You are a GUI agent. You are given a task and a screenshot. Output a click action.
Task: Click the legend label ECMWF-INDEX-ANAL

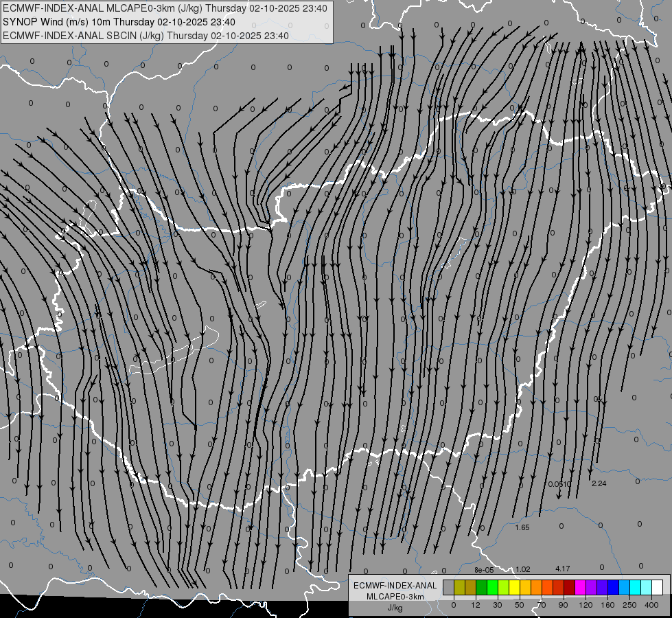395,586
